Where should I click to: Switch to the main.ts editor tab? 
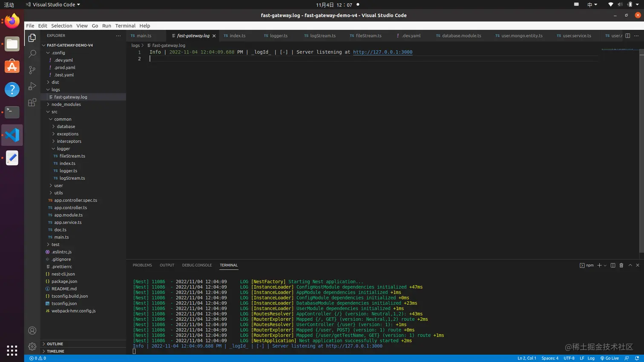[x=144, y=36]
